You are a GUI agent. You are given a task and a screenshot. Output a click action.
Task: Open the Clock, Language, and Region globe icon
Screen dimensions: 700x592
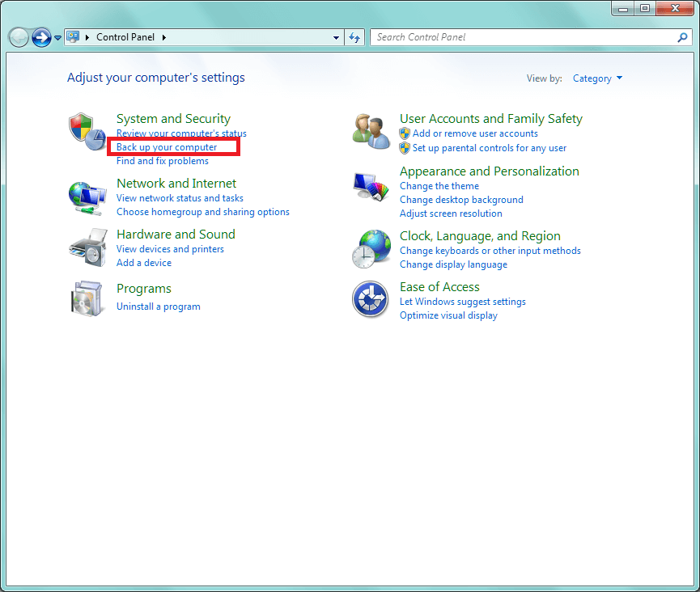[x=371, y=249]
